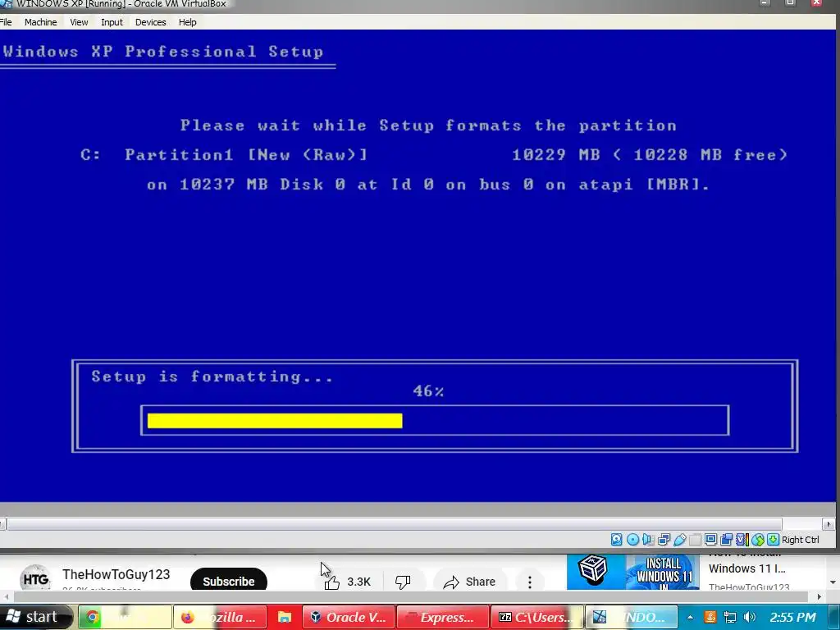This screenshot has height=630, width=840.
Task: Click the mouse integration indicator icon
Action: click(757, 540)
